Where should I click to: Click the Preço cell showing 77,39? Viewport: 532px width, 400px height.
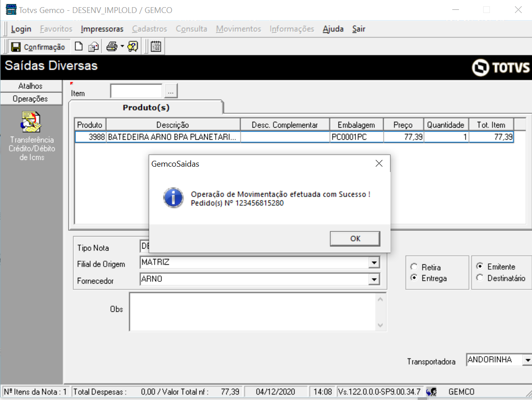click(x=403, y=137)
